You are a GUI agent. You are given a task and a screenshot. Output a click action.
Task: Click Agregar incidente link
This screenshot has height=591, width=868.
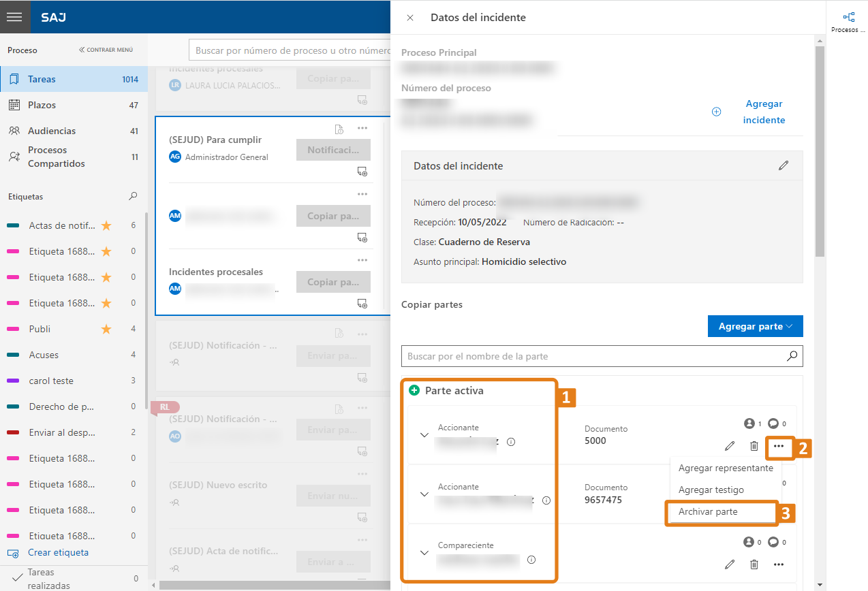pyautogui.click(x=764, y=112)
